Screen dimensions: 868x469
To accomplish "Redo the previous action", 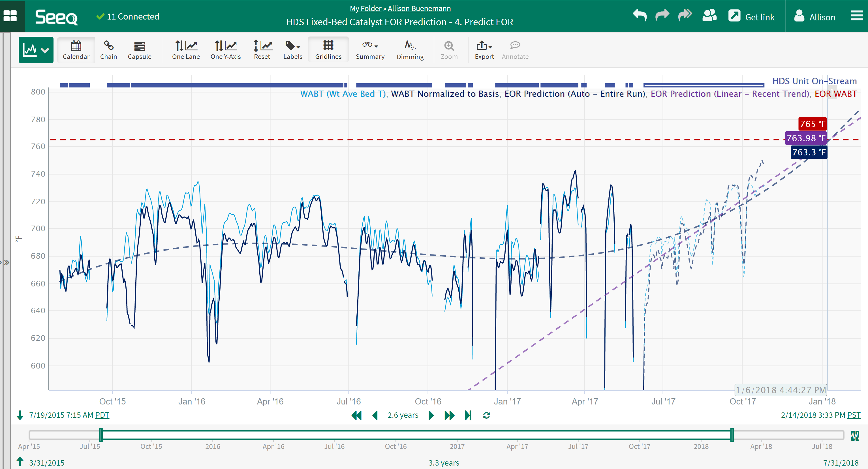I will 662,16.
